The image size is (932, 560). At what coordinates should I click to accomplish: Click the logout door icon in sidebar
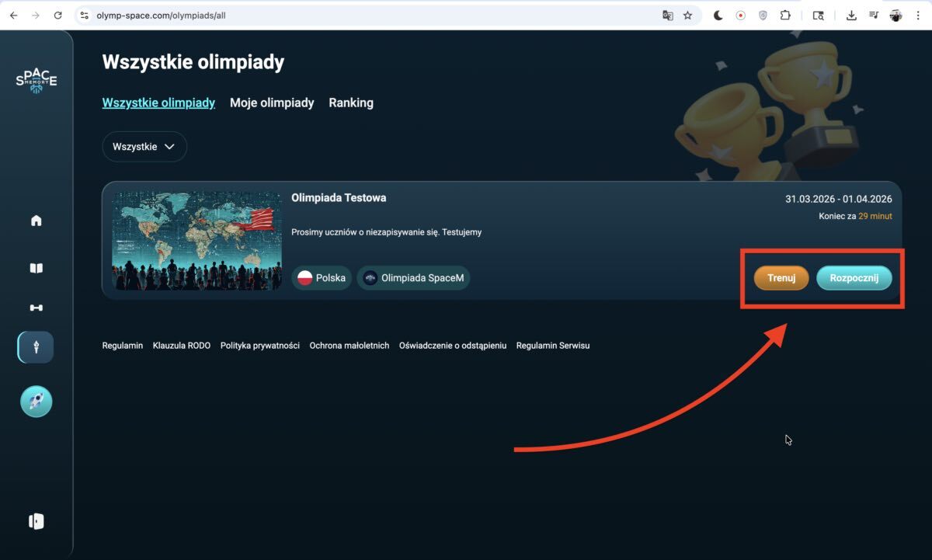point(36,521)
